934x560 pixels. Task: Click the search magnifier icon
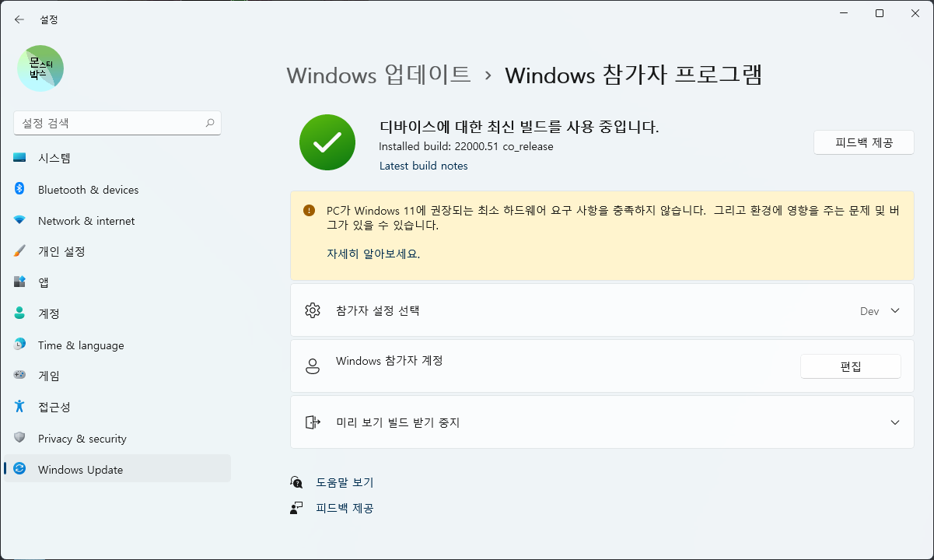210,123
